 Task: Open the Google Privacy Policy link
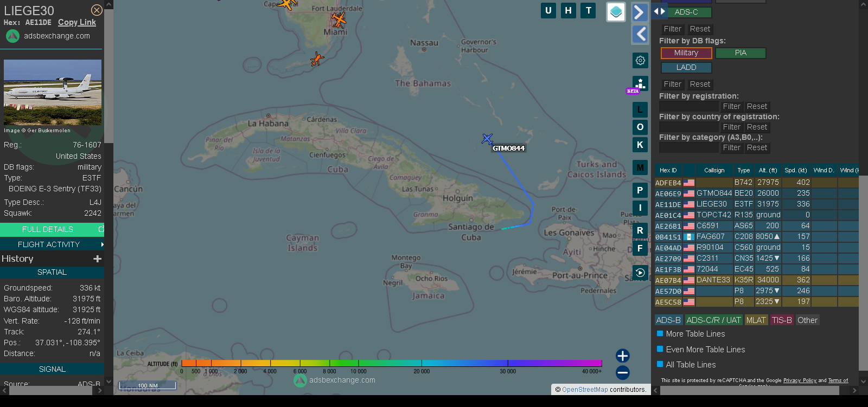pyautogui.click(x=800, y=380)
